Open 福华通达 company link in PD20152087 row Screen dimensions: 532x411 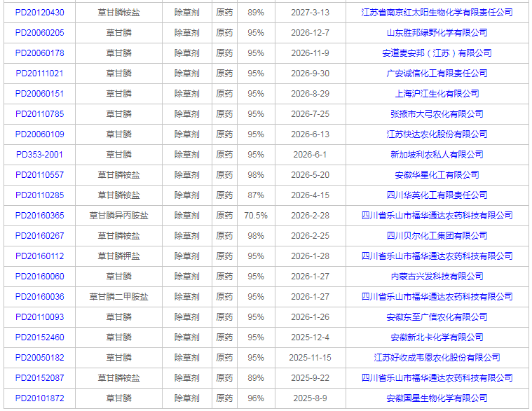(437, 379)
